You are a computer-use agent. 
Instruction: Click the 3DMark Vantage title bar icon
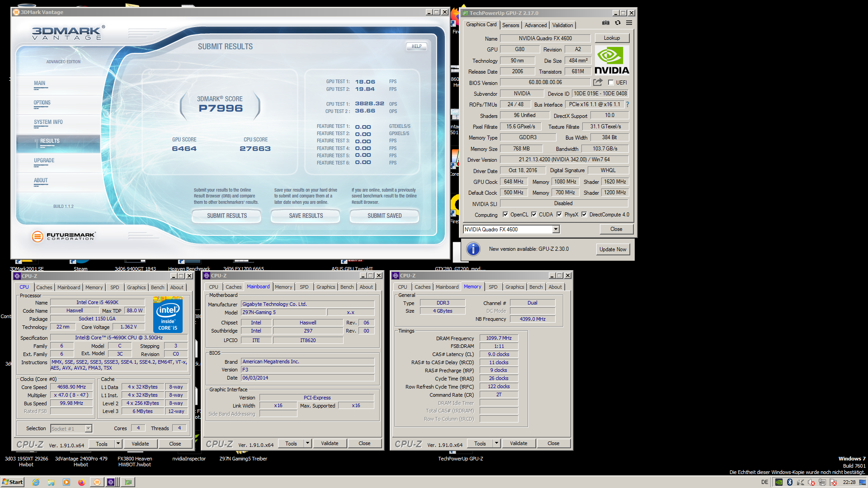[16, 12]
